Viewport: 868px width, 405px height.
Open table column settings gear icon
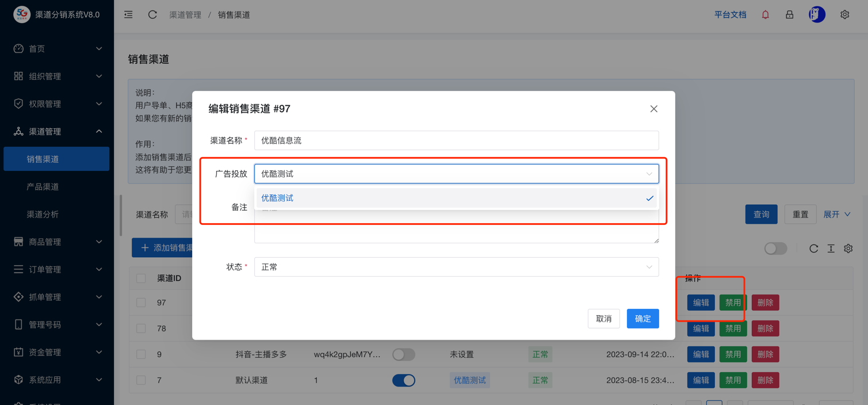click(848, 249)
